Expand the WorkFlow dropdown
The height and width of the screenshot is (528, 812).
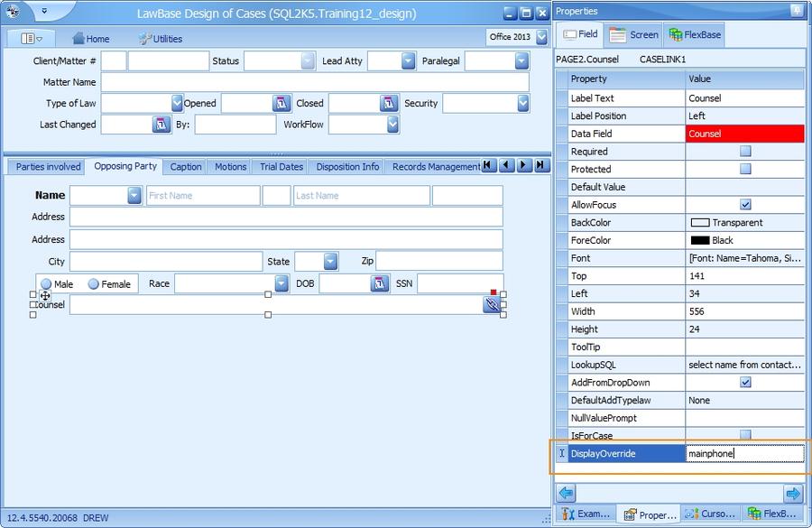point(393,125)
